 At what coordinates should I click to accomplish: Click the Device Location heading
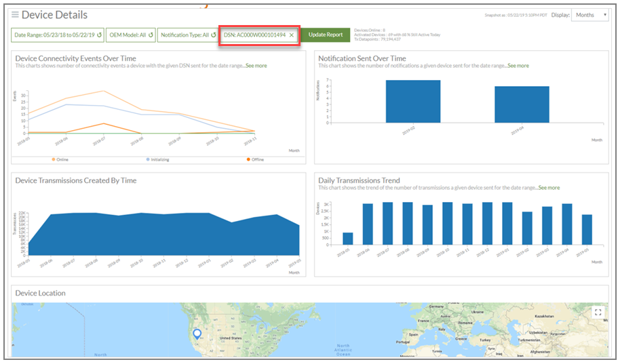[x=40, y=293]
